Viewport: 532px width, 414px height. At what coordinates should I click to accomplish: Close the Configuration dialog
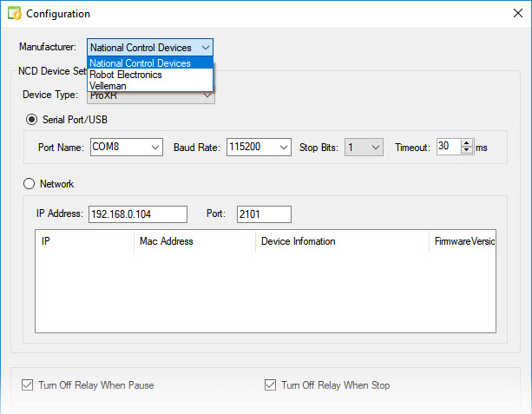pos(518,13)
